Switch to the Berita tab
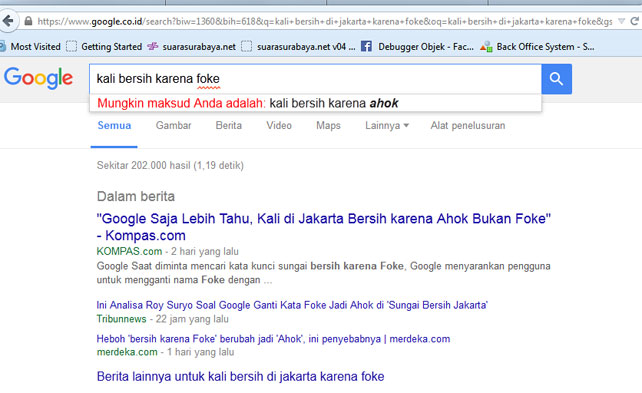The width and height of the screenshot is (642, 393). click(x=228, y=126)
